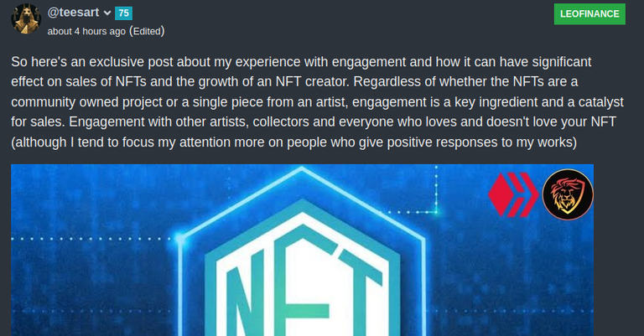Open the green LEOFINANCE community tag
644x336 pixels.
tap(589, 14)
